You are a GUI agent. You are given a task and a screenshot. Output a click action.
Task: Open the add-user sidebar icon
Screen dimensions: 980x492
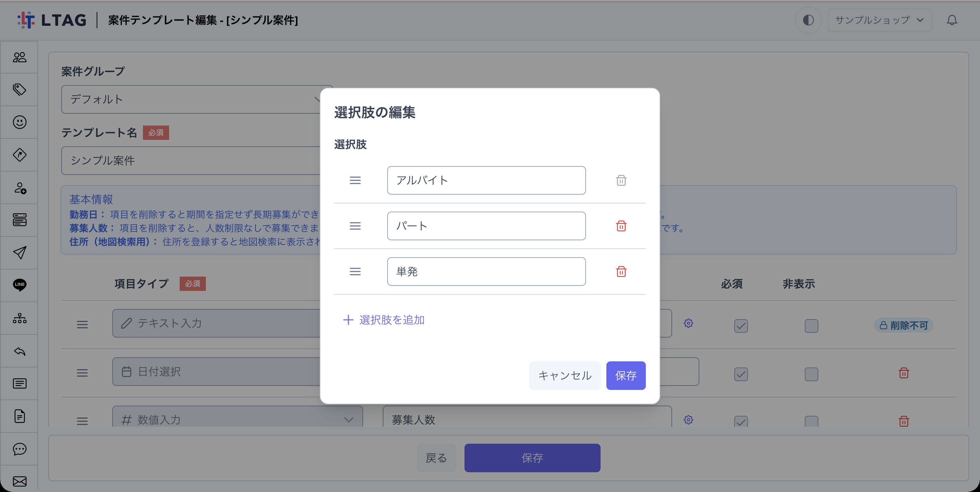pos(19,187)
